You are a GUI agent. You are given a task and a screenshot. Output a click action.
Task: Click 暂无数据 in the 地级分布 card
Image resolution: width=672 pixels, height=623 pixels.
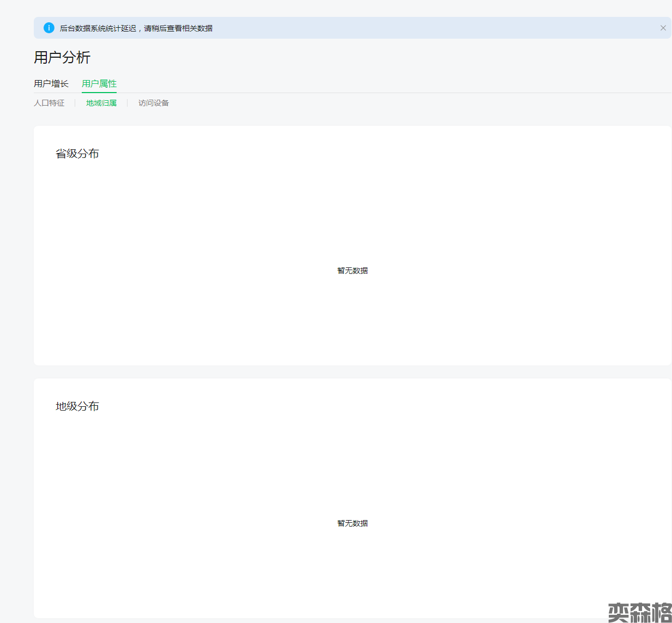[x=353, y=523]
